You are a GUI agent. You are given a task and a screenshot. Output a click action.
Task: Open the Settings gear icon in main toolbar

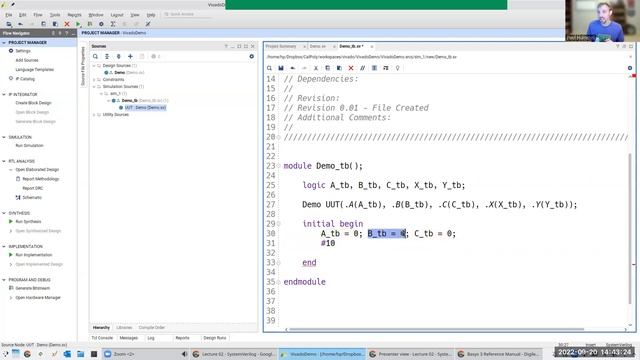point(101,24)
